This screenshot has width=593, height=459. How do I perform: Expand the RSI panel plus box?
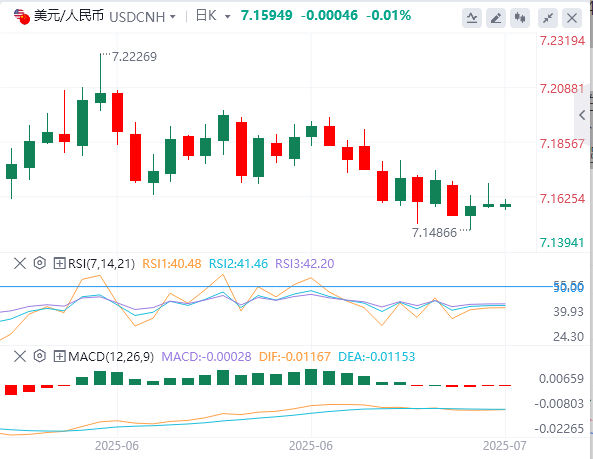coord(59,263)
